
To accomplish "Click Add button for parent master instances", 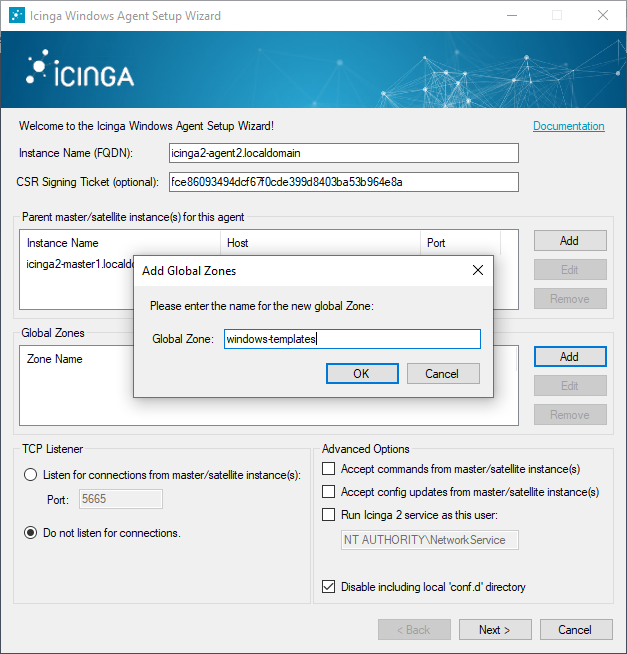I will [x=569, y=241].
